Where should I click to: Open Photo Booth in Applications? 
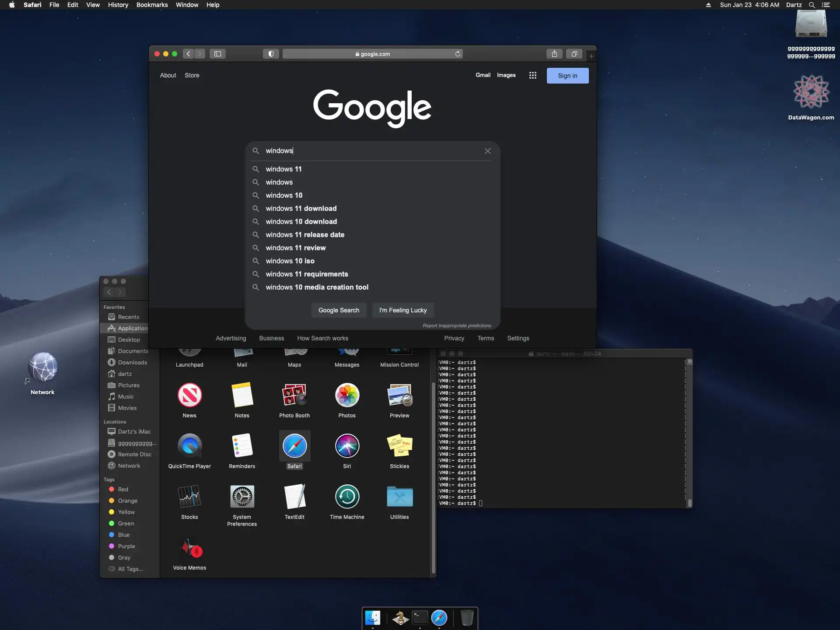(294, 395)
